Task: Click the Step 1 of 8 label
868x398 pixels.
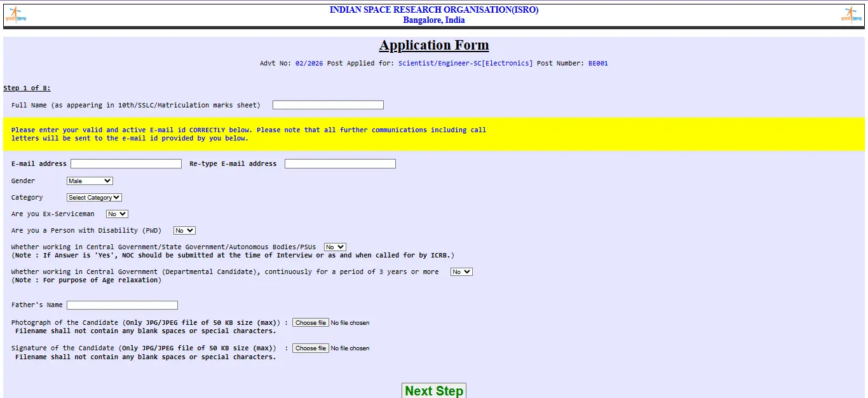Action: pos(27,88)
